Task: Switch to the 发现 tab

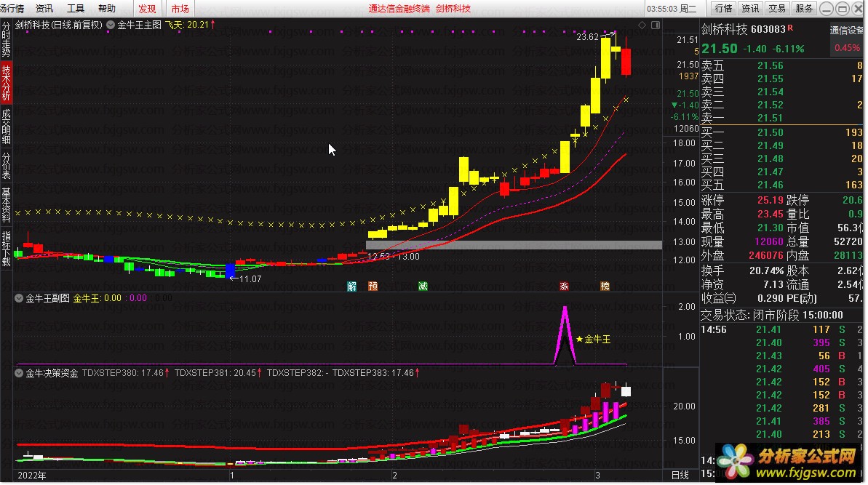Action: pyautogui.click(x=147, y=8)
